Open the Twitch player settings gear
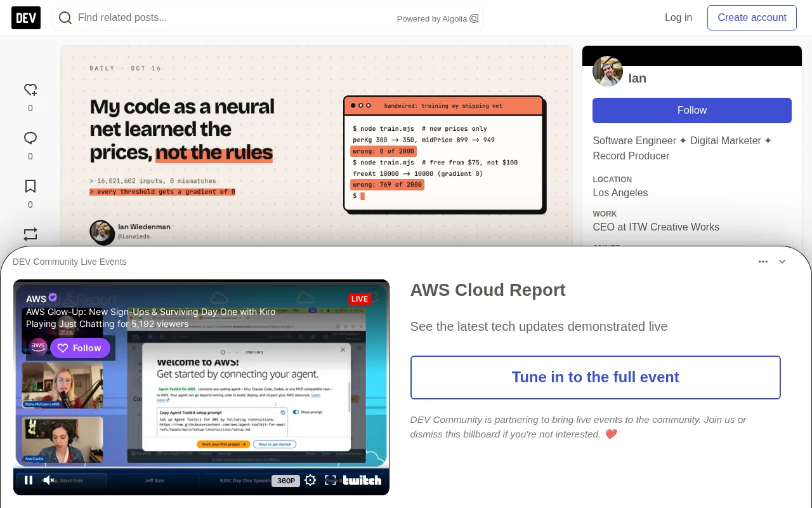Image resolution: width=812 pixels, height=508 pixels. (x=310, y=480)
